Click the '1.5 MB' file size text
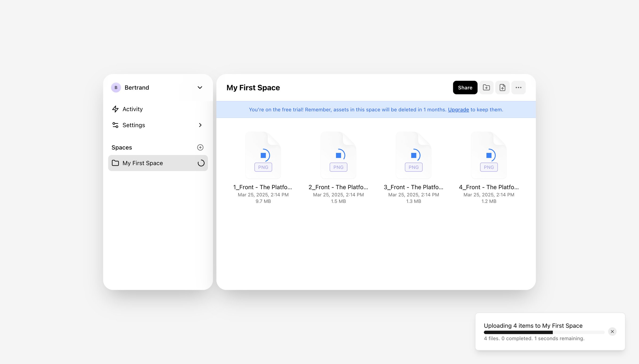The width and height of the screenshot is (639, 364). pyautogui.click(x=338, y=201)
